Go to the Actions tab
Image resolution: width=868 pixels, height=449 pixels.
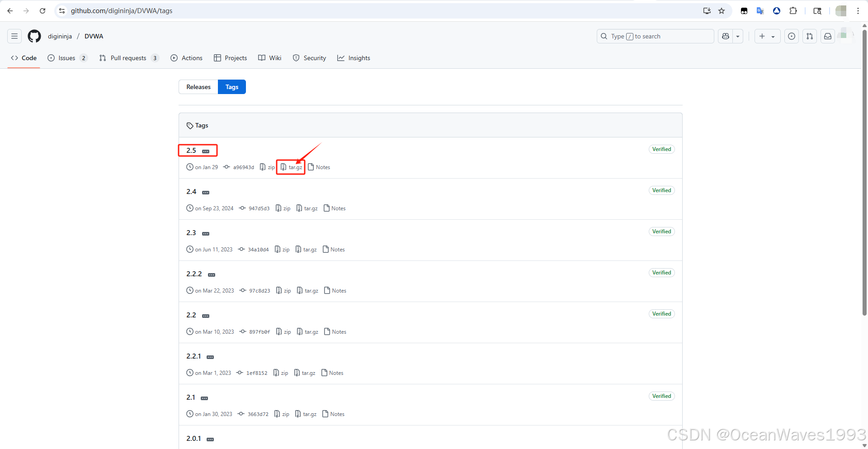(186, 58)
